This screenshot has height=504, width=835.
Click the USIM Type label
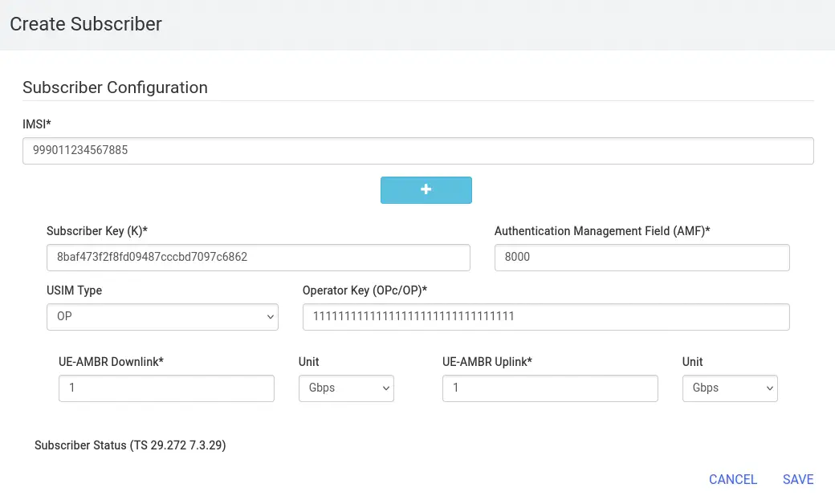[x=74, y=291]
